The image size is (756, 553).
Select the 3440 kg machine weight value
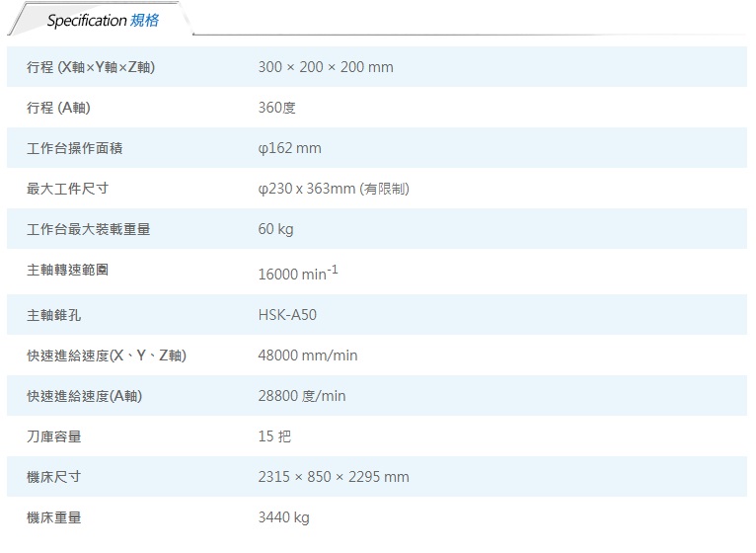[283, 517]
